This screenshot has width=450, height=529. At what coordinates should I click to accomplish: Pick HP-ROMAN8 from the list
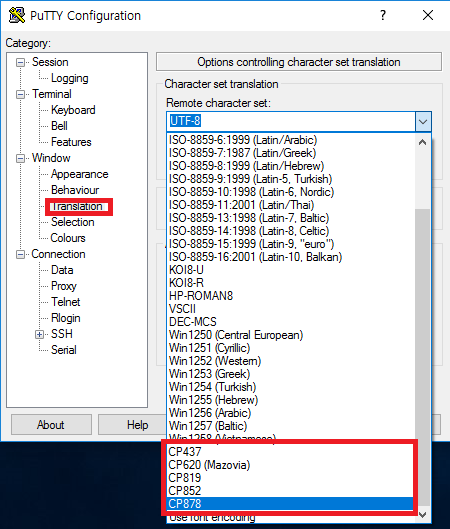[x=291, y=296]
